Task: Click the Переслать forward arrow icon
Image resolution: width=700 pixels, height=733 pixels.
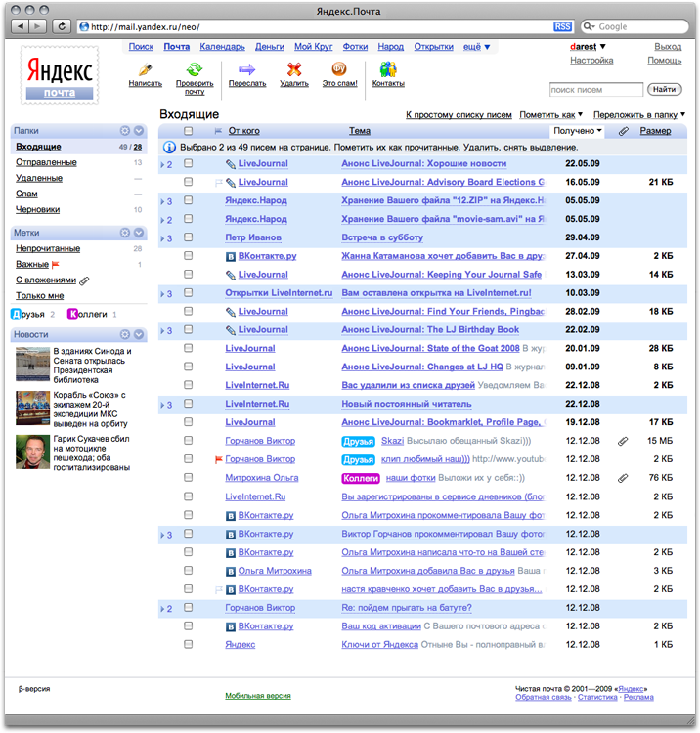Action: (246, 69)
